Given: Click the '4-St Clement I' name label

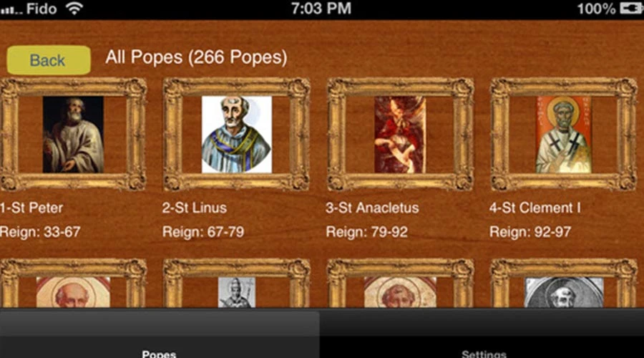Looking at the screenshot, I should 535,208.
